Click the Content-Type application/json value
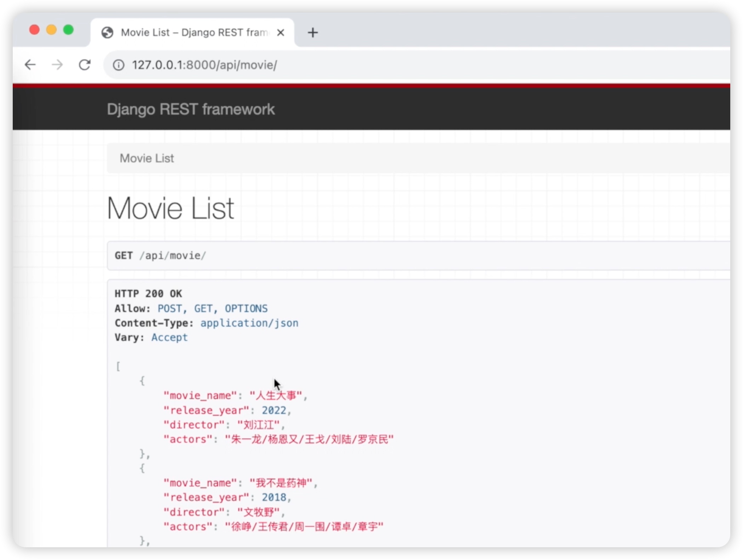Viewport: 743px width, 560px height. tap(249, 323)
